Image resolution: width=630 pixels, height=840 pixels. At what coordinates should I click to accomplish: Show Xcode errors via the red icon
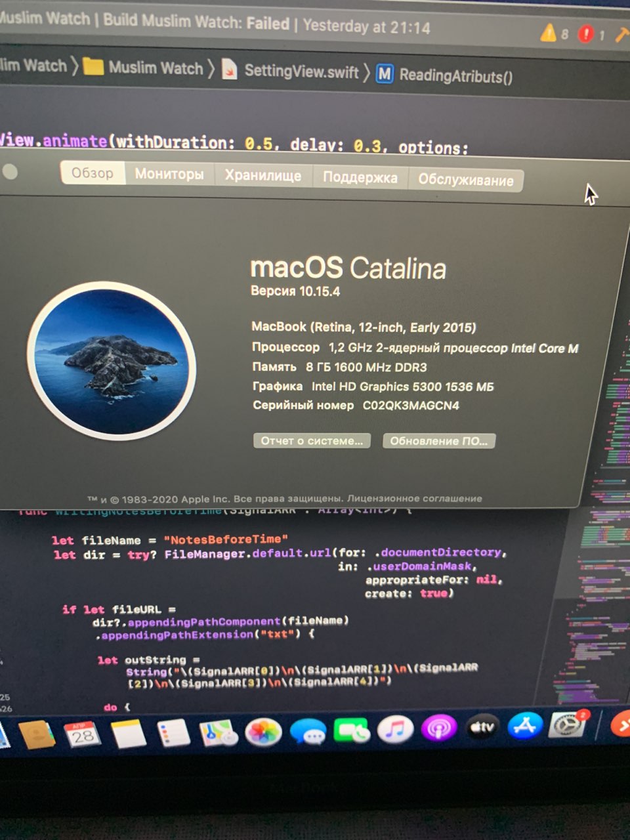pos(585,33)
